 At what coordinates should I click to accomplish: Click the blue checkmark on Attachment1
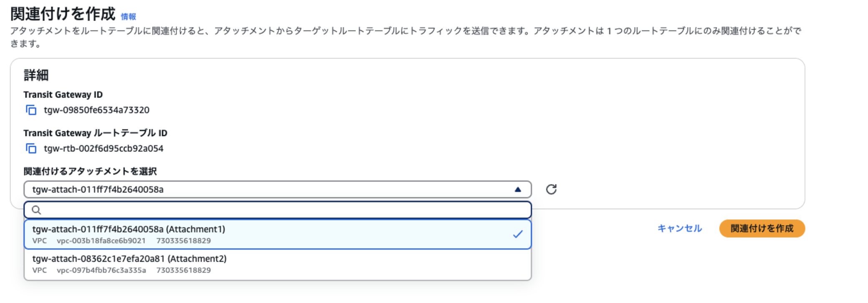pos(518,234)
